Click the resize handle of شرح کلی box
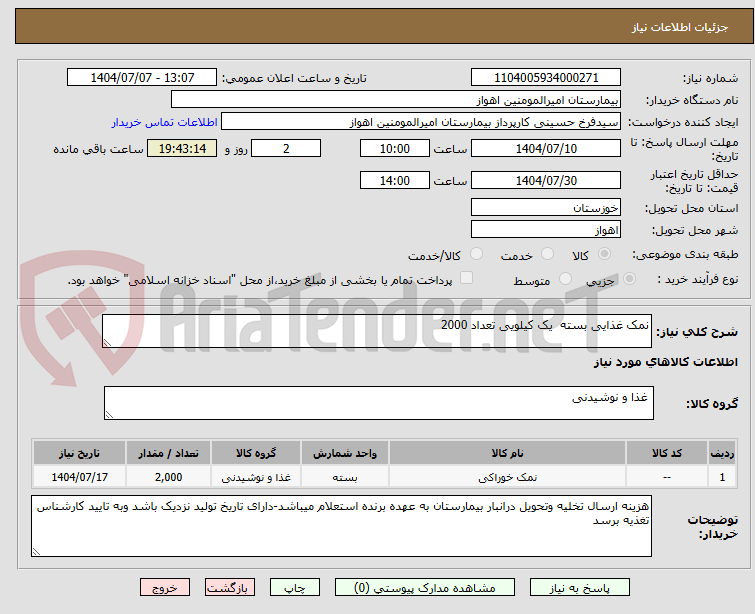Screen dimensions: 755x614 coord(107,342)
